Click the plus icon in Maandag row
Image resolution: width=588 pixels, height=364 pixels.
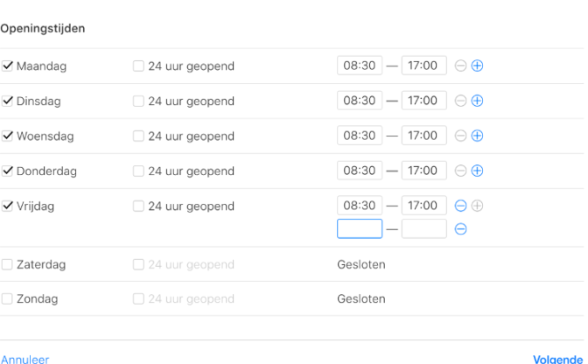(x=478, y=66)
